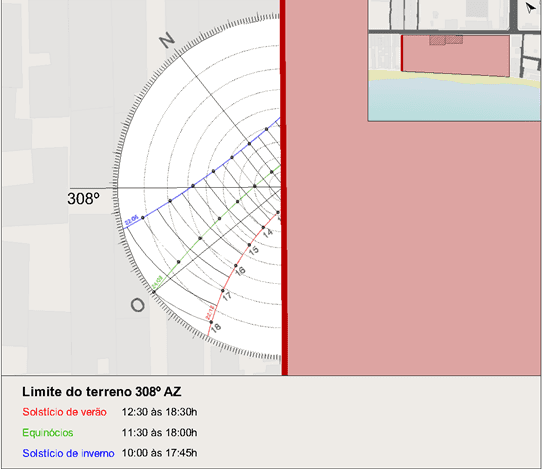The height and width of the screenshot is (469, 543).
Task: Select the hour 15 marker label
Action: tap(253, 250)
